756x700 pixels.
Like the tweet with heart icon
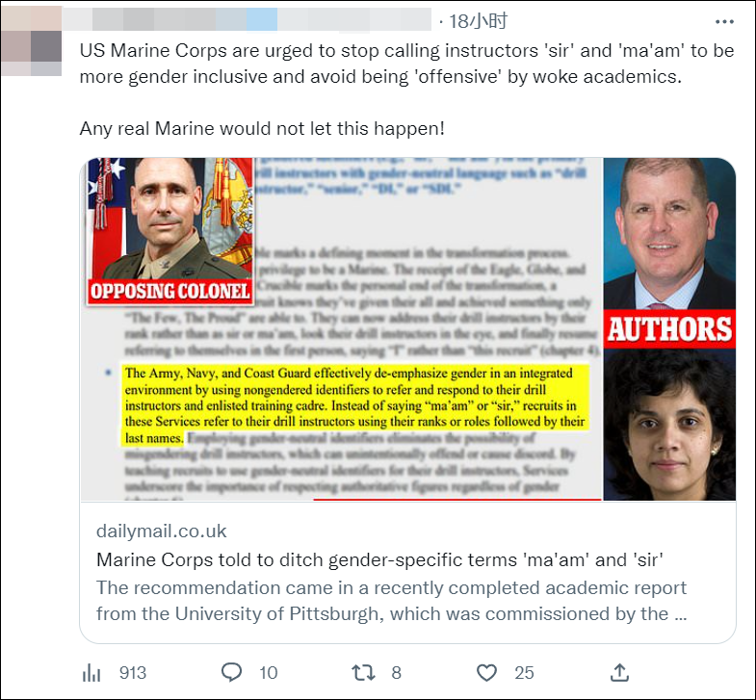tap(486, 672)
